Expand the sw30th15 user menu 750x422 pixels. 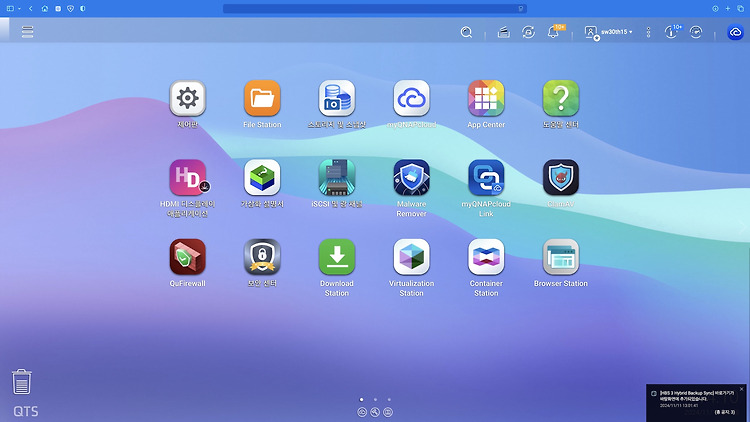(x=608, y=32)
